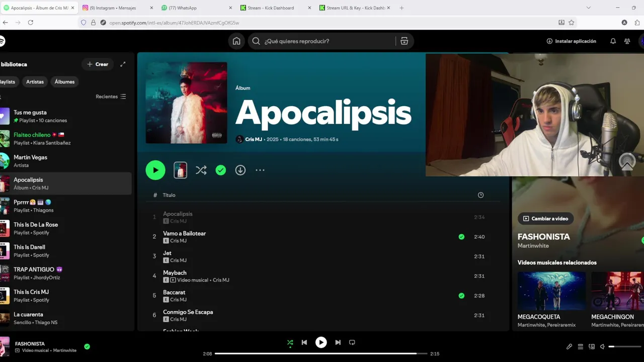
Task: Expand the library panel with arrows icon
Action: click(123, 64)
